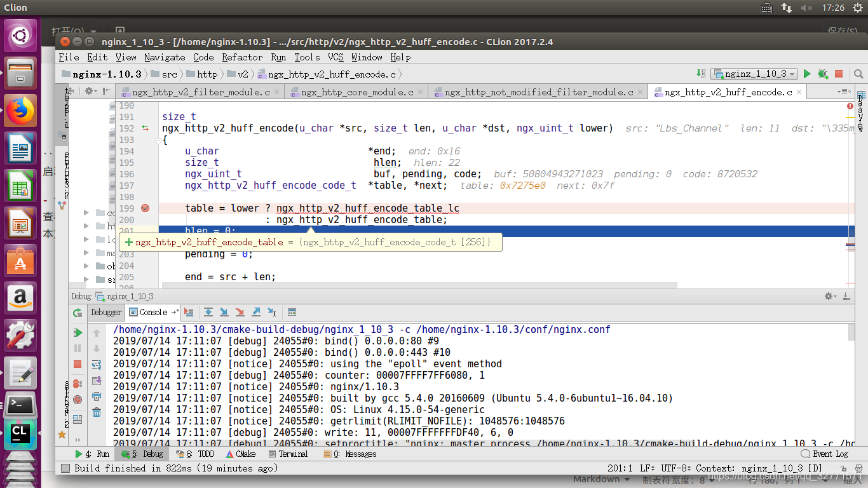
Task: Open the Event Log
Action: coord(825,454)
